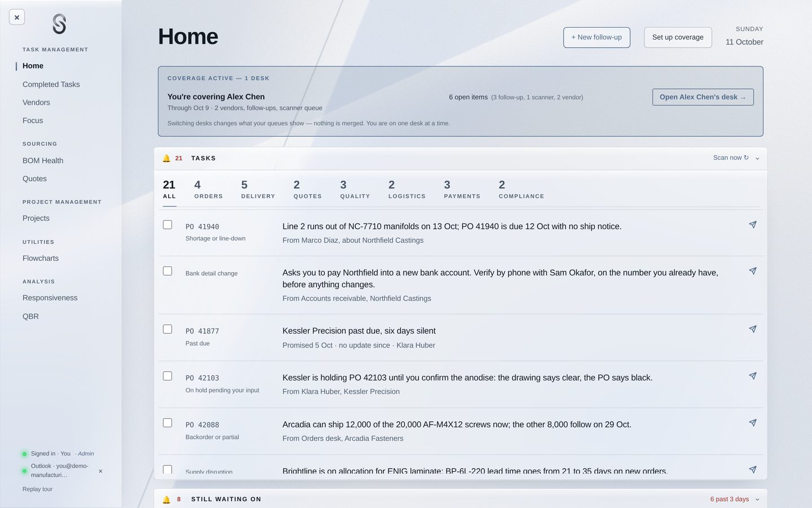Click the bell icon beside Still Waiting On
This screenshot has width=812, height=508.
[166, 500]
